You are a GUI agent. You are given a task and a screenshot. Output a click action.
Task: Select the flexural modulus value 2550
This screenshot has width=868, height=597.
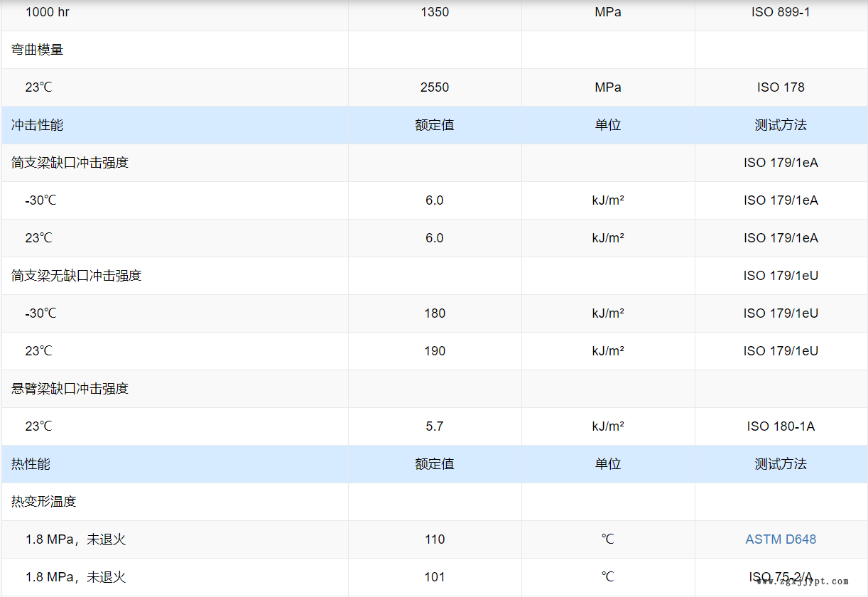(x=435, y=87)
